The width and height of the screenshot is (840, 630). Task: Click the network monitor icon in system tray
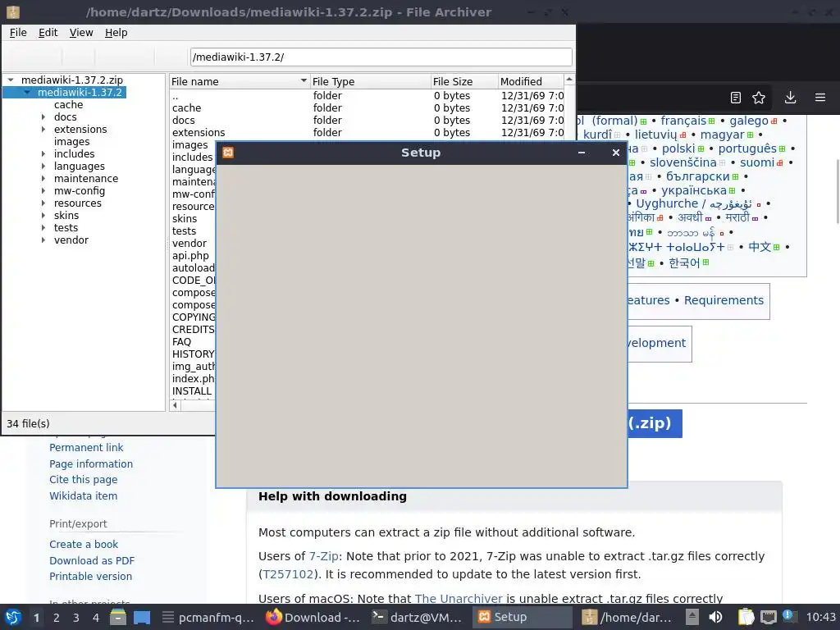tap(768, 617)
